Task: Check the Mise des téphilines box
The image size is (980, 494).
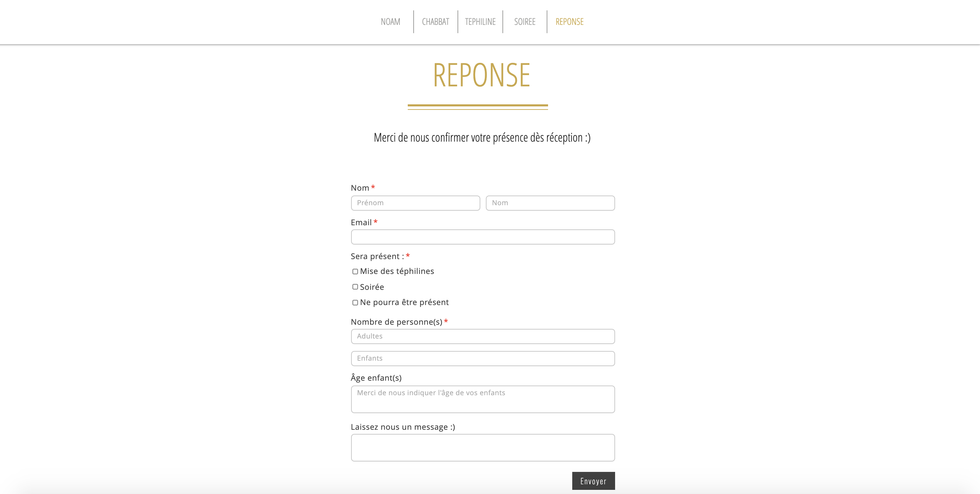Action: click(355, 272)
